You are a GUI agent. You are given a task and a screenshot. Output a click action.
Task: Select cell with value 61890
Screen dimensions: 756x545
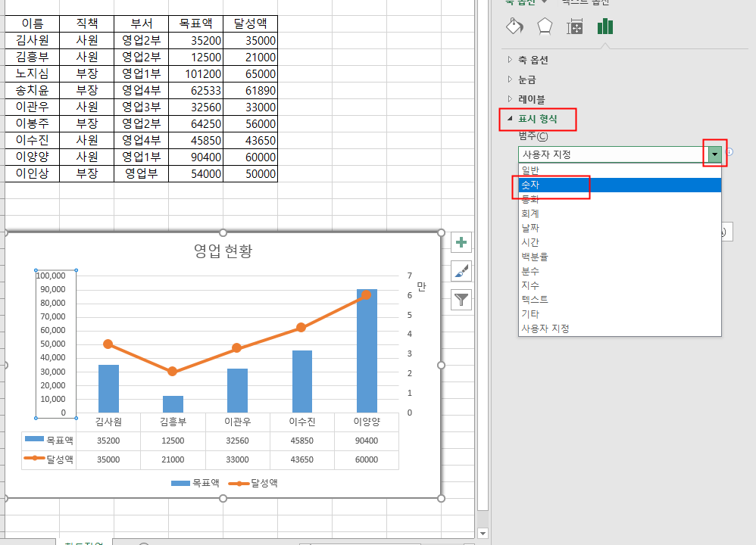(250, 91)
